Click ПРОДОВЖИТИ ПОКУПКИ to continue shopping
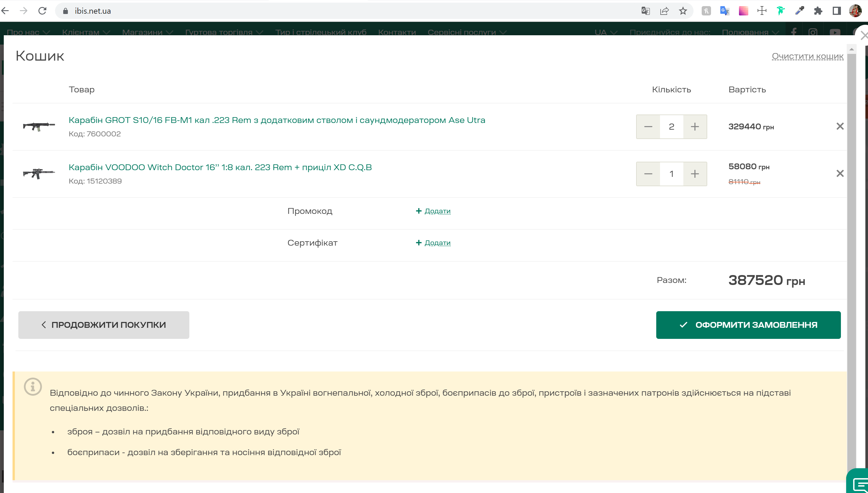Screen dimensions: 868x493 click(x=104, y=325)
